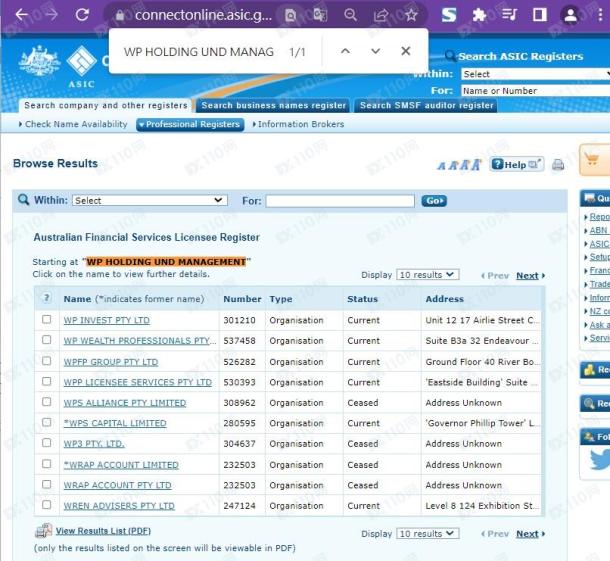The height and width of the screenshot is (561, 610).
Task: Tick checkbox for WREN ADVISERS PTY LTD
Action: coord(47,505)
